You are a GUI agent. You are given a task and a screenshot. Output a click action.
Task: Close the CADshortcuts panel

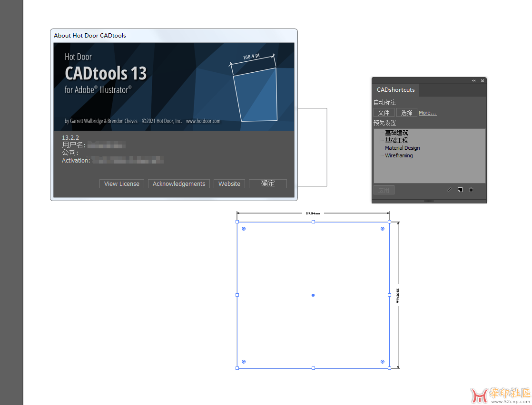pos(483,81)
